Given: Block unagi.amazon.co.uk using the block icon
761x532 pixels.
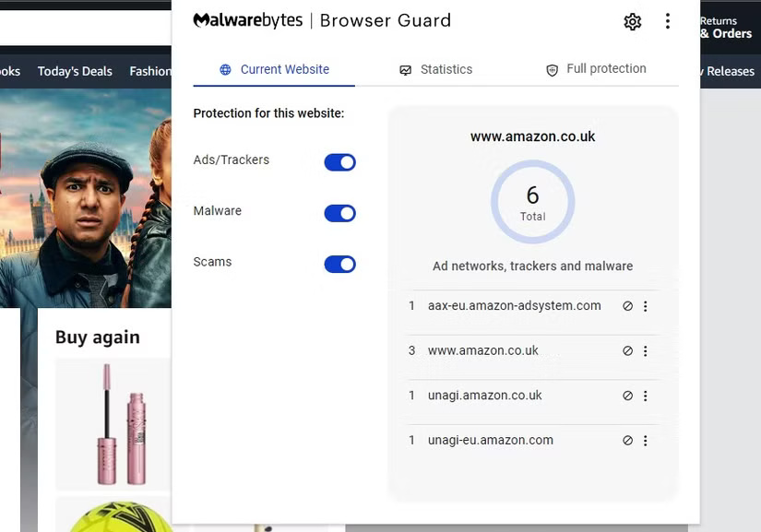Looking at the screenshot, I should 627,396.
